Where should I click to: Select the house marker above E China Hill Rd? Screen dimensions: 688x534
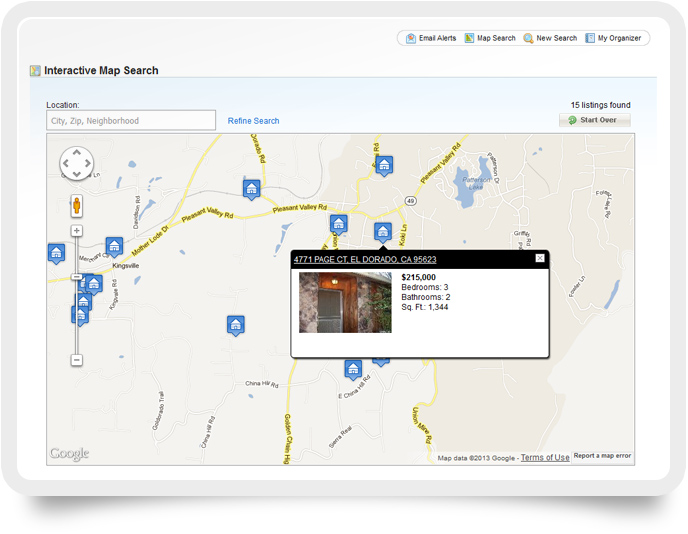click(x=353, y=369)
